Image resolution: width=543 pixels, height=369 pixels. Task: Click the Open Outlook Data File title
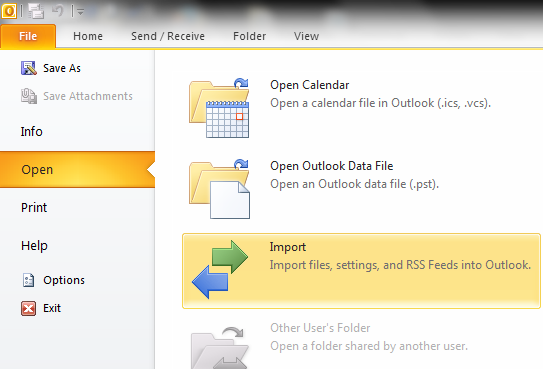point(332,166)
